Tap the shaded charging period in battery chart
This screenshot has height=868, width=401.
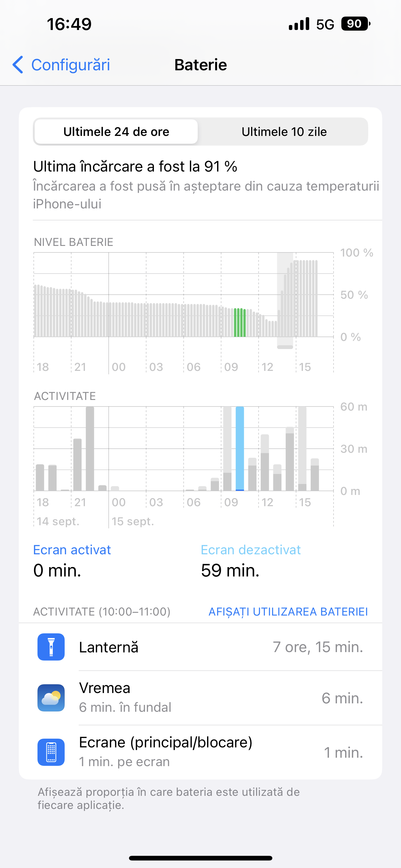285,301
